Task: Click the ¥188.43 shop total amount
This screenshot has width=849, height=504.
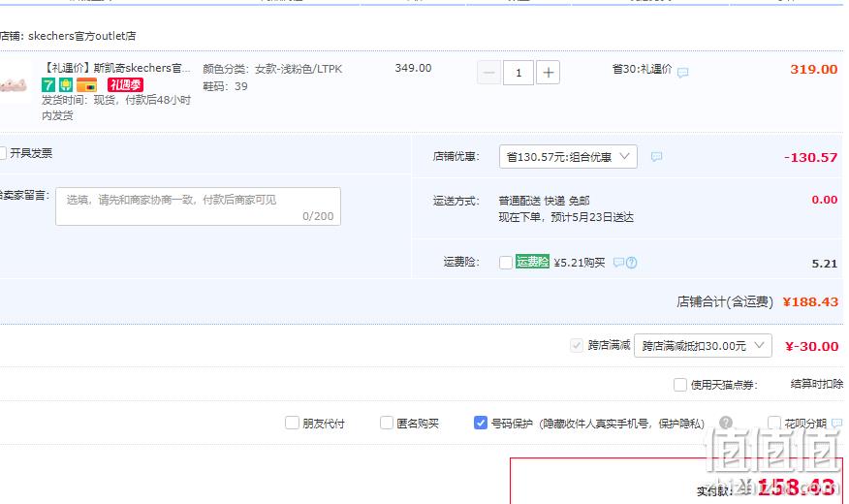Action: [x=810, y=301]
